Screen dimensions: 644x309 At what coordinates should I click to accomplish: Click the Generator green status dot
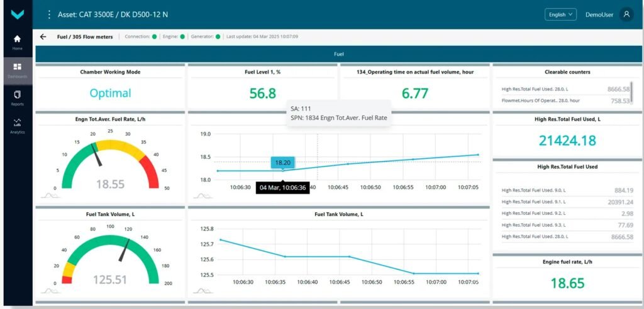coord(218,36)
